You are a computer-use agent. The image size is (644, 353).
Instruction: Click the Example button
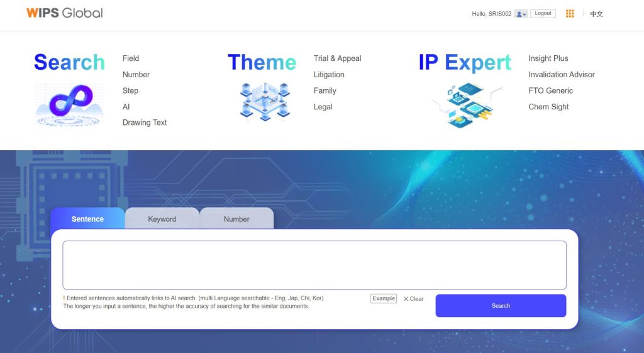coord(384,298)
